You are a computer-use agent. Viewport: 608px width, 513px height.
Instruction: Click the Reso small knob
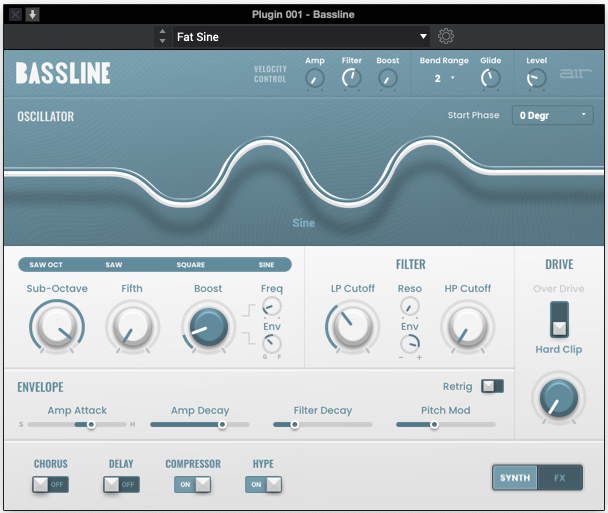point(409,307)
